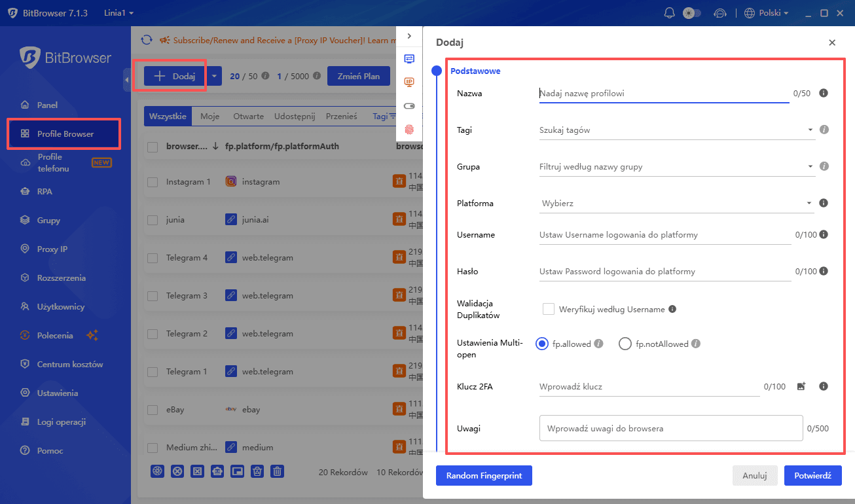Select the fp.notAllowed radio option

[625, 344]
